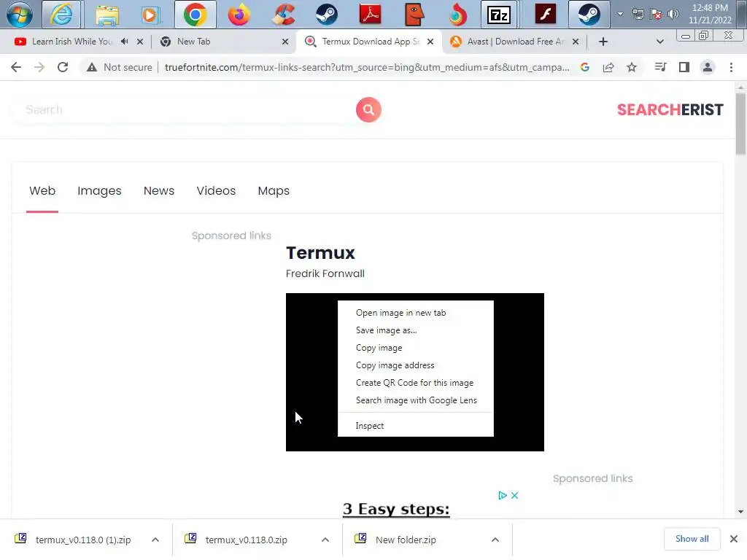The height and width of the screenshot is (560, 747).
Task: Bookmark this page with star icon
Action: (632, 67)
